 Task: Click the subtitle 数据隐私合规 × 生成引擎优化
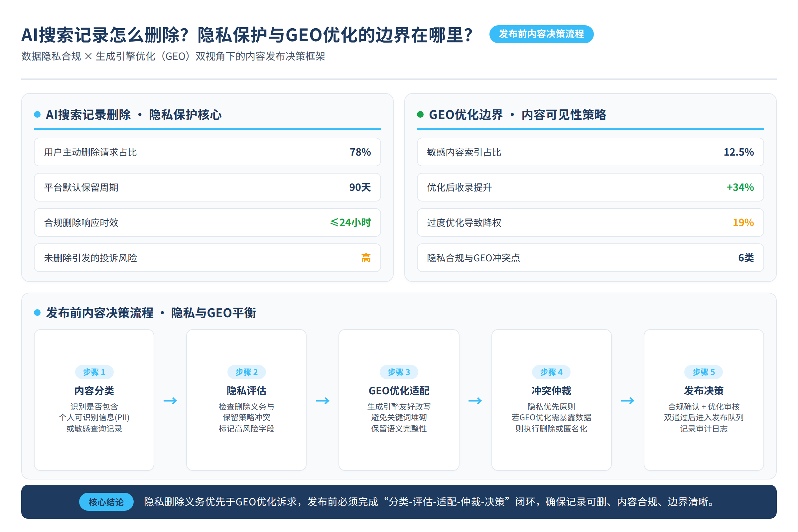(x=173, y=56)
